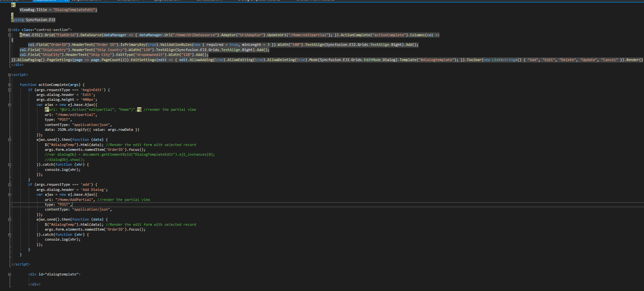The height and width of the screenshot is (291, 644).
Task: Collapse the div class="control-section" block
Action: pos(10,30)
